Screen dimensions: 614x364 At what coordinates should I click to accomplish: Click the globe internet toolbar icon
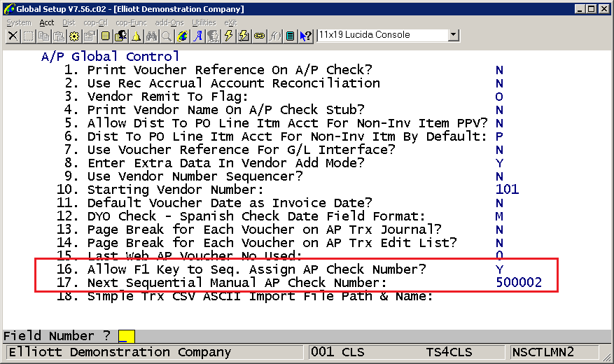[182, 36]
